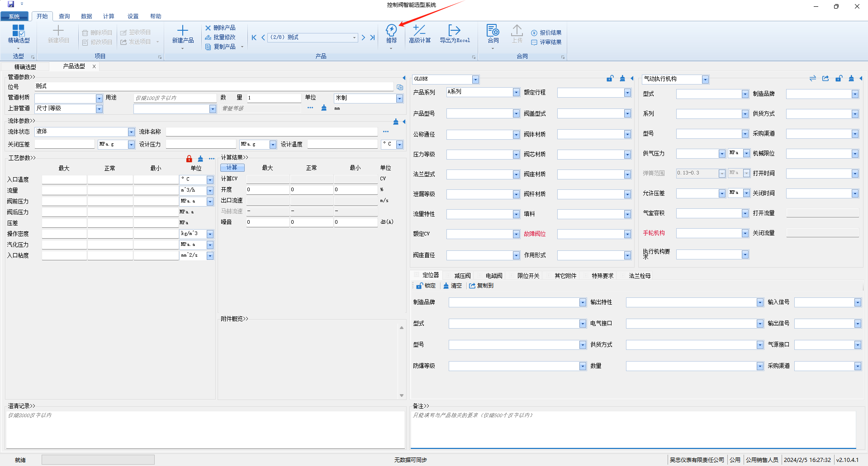Click the 流体名称 input field
868x466 pixels.
coord(271,132)
